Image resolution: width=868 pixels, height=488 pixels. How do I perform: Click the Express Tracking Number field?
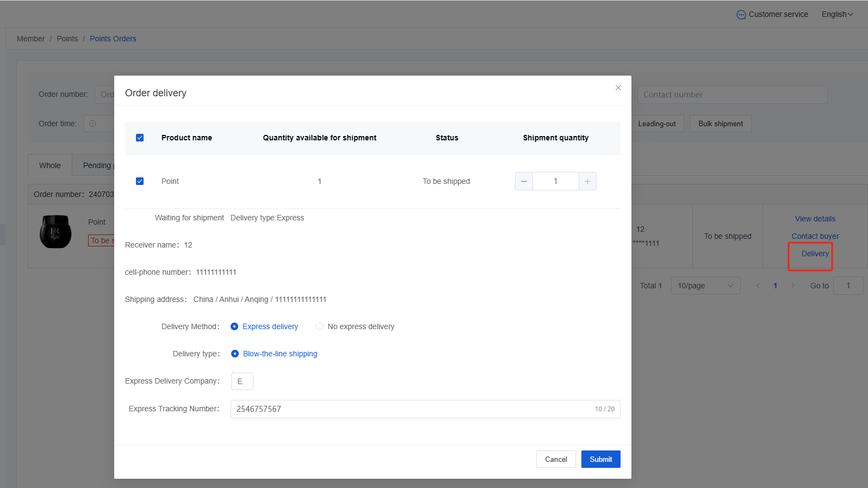(x=425, y=409)
